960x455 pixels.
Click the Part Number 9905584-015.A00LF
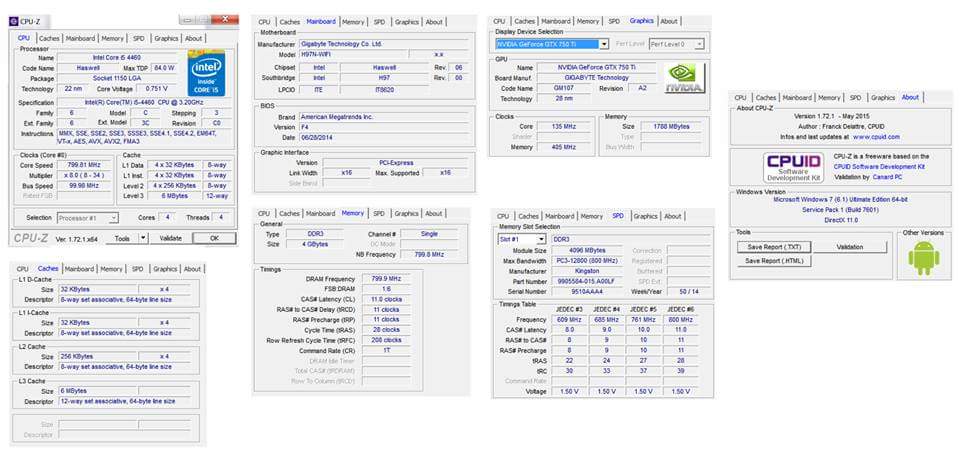(x=587, y=282)
